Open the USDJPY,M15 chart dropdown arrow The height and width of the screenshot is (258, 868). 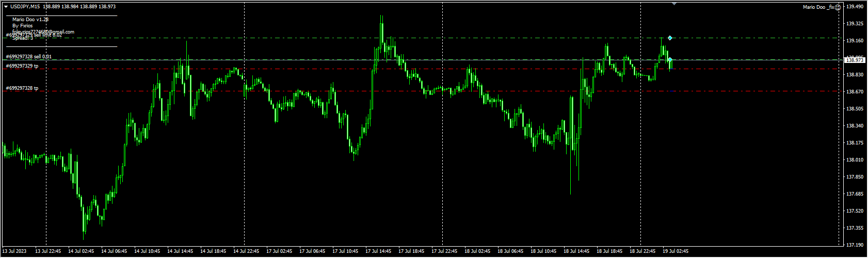point(6,7)
